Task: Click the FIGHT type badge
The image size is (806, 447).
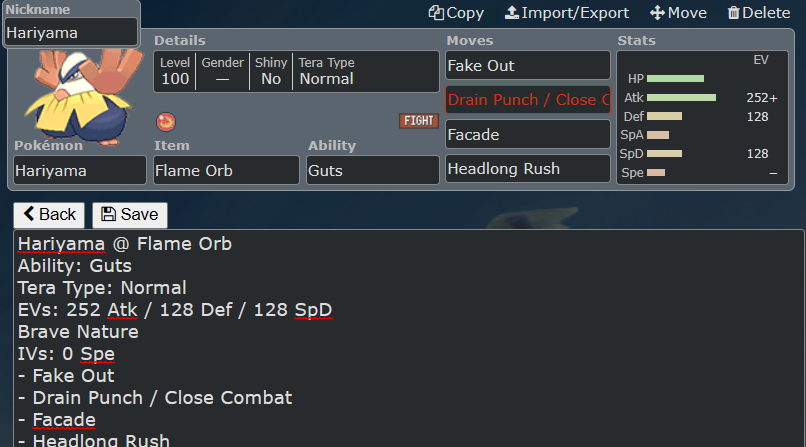Action: (418, 121)
